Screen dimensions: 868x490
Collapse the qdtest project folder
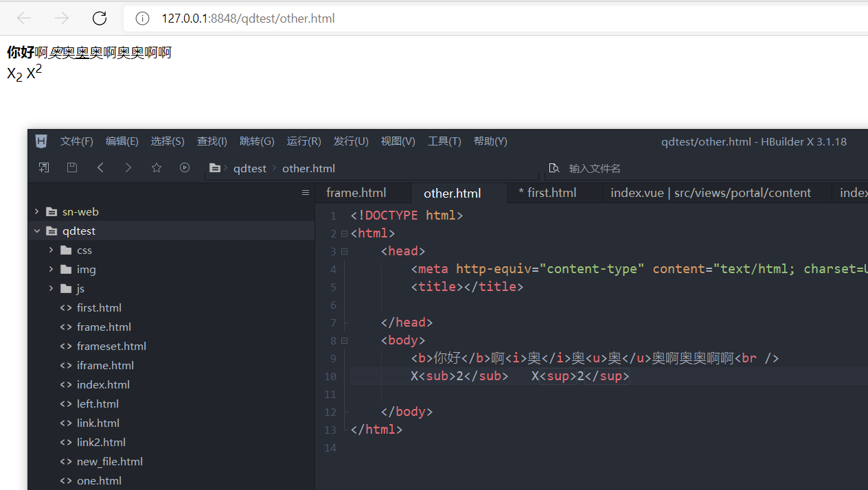(x=37, y=231)
